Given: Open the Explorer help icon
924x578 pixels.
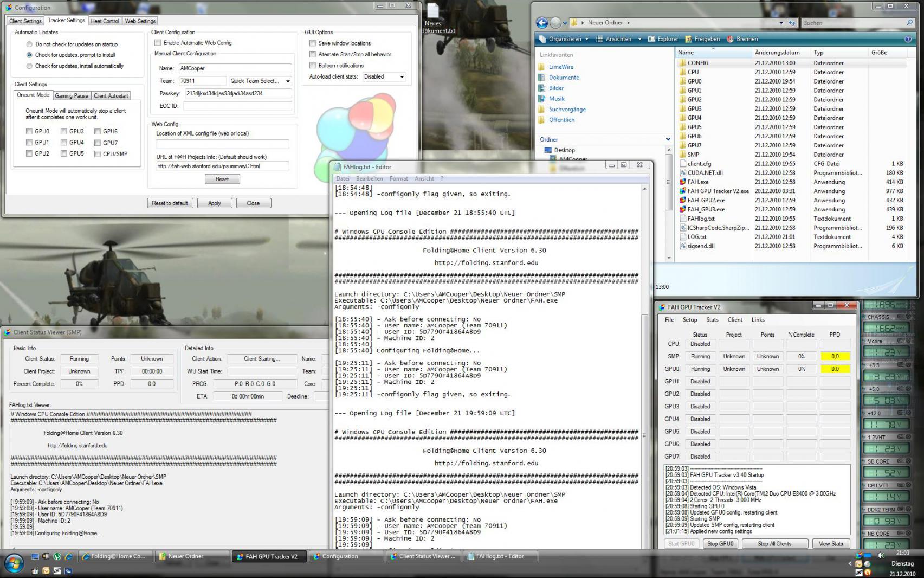Looking at the screenshot, I should [908, 39].
